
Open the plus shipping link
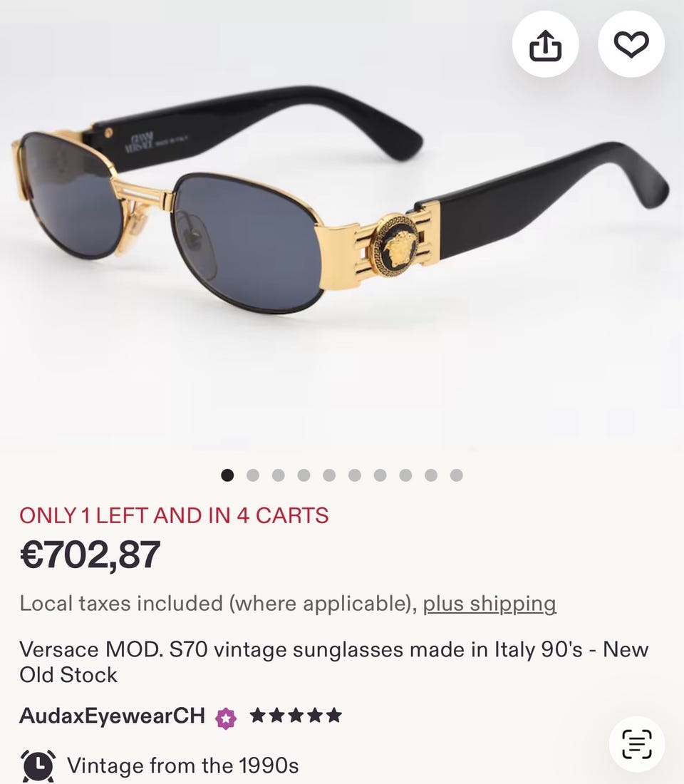click(489, 604)
